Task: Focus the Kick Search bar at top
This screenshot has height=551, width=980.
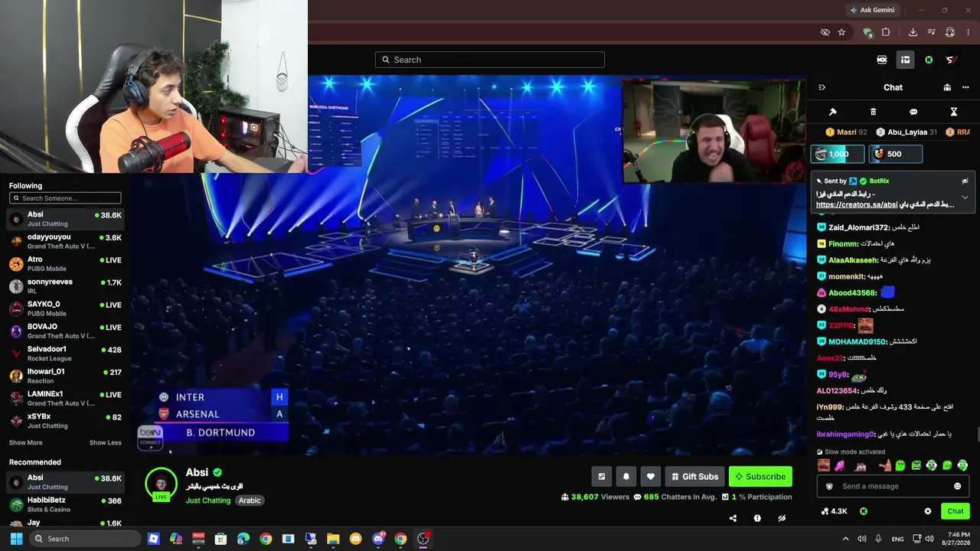Action: [490, 60]
